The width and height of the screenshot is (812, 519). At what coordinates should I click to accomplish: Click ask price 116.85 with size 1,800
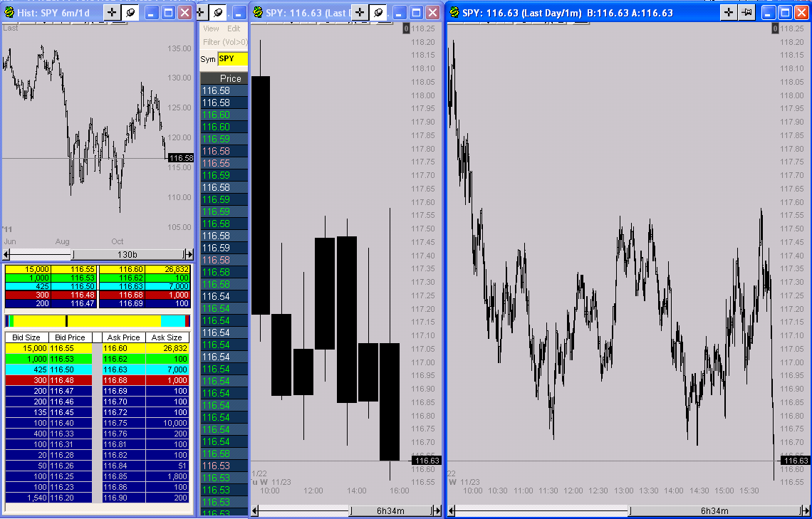[124, 476]
